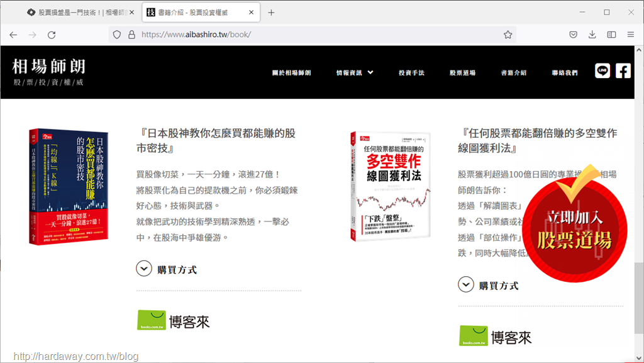Click the 相場師朗 site logo
The width and height of the screenshot is (644, 363).
49,67
